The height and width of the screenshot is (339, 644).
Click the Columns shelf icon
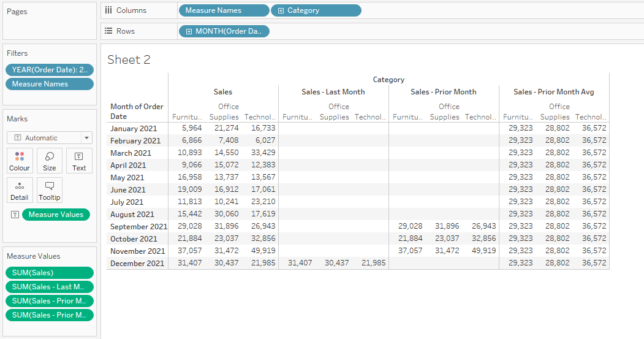(x=108, y=10)
